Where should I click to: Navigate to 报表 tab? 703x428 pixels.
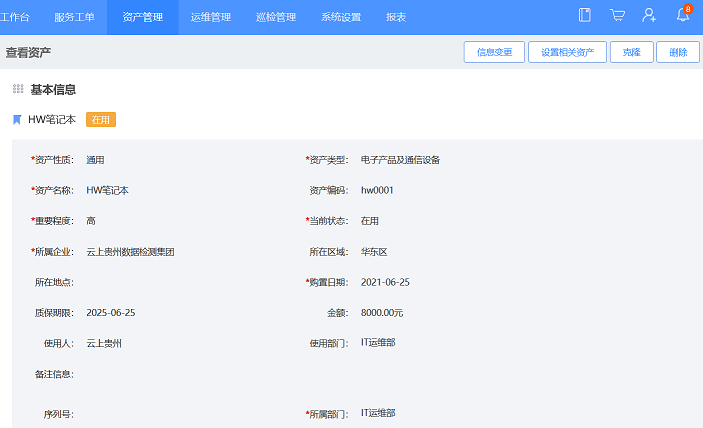pos(396,17)
